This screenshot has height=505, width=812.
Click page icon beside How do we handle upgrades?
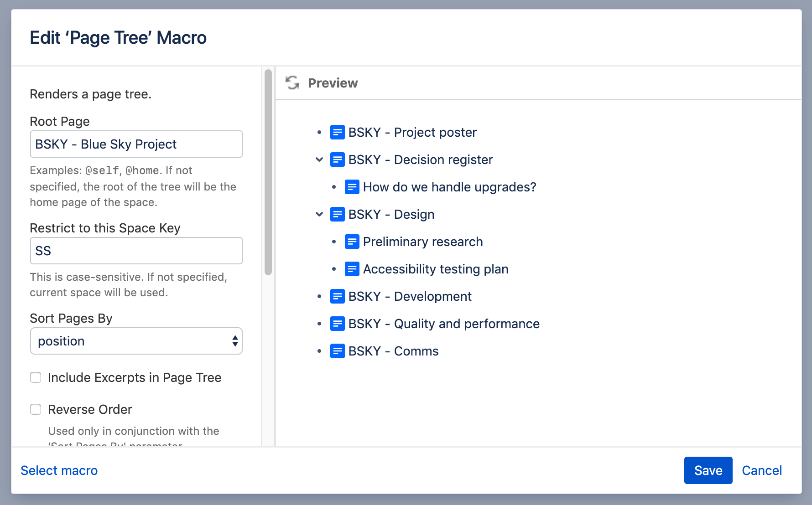352,187
